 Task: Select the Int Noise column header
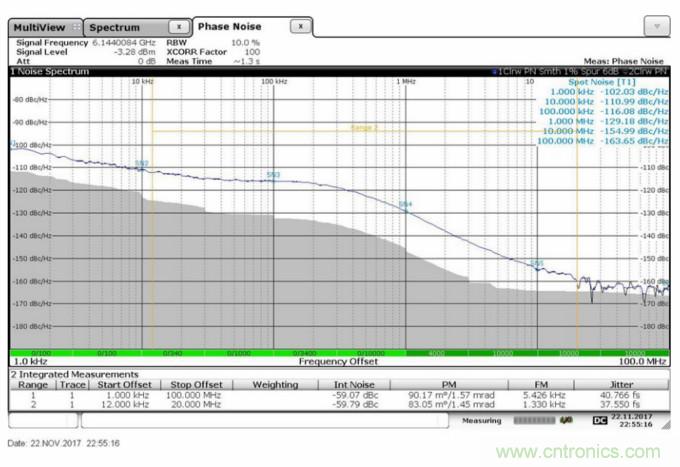point(353,384)
